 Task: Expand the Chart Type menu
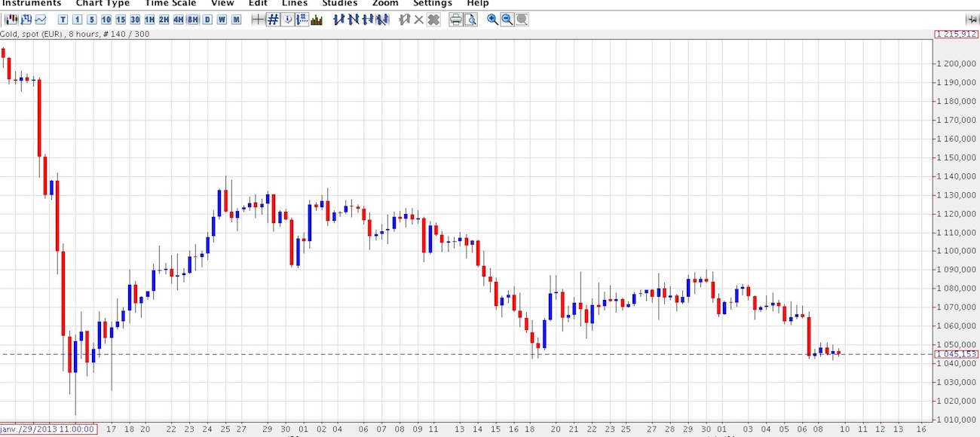(103, 3)
